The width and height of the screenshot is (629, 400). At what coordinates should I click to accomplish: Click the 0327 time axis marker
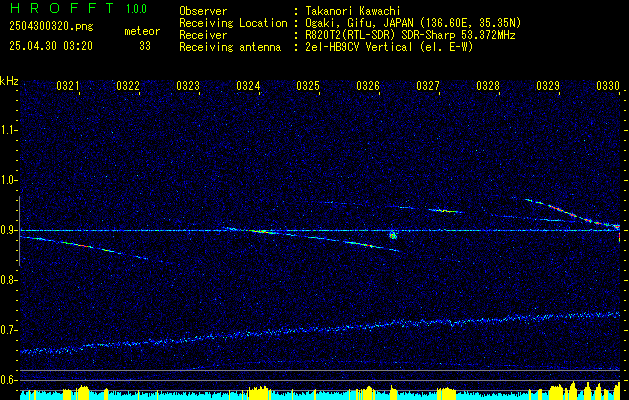(428, 85)
